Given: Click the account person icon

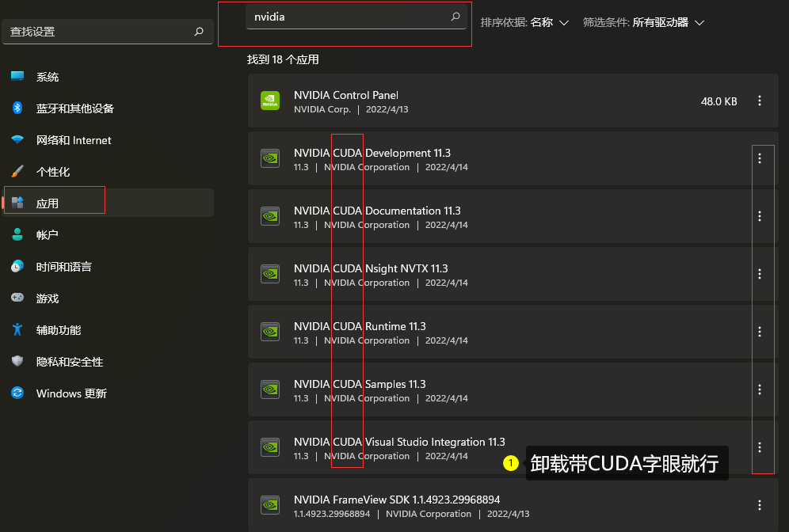Looking at the screenshot, I should tap(17, 234).
